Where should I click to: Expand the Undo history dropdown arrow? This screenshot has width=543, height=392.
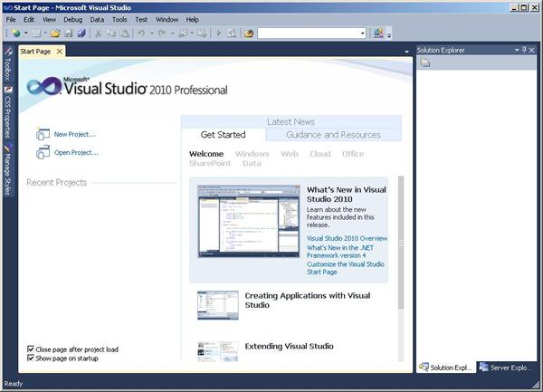point(151,33)
